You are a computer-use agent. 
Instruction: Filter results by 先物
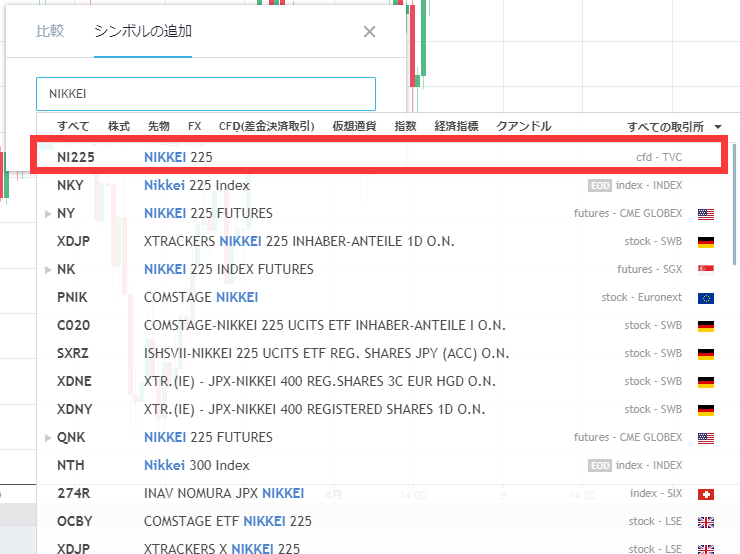(159, 126)
